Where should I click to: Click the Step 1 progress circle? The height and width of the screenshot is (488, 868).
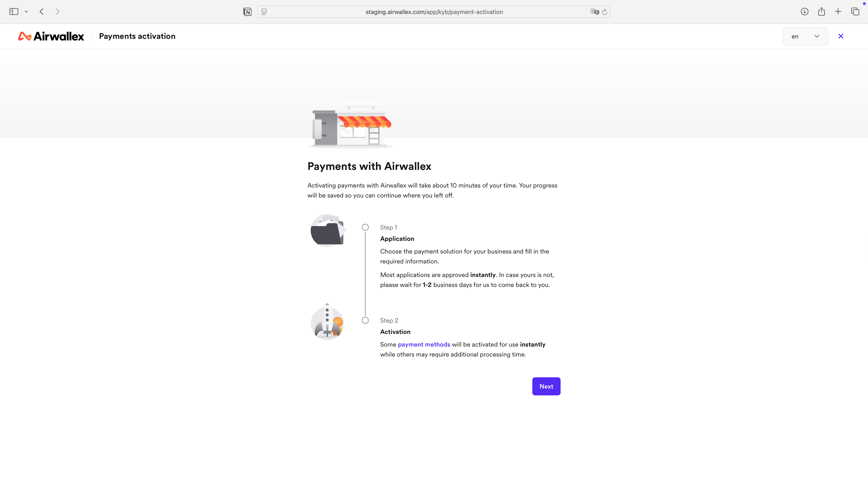[x=365, y=227]
